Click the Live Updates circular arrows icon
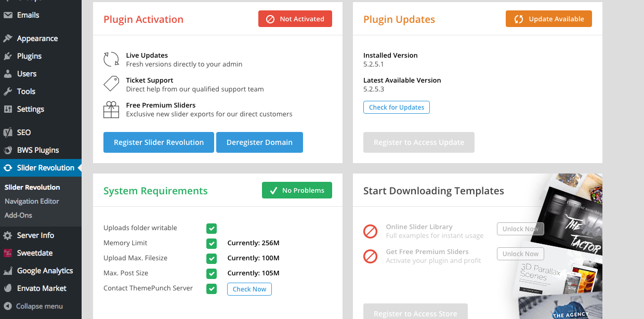The width and height of the screenshot is (644, 319). pyautogui.click(x=111, y=59)
